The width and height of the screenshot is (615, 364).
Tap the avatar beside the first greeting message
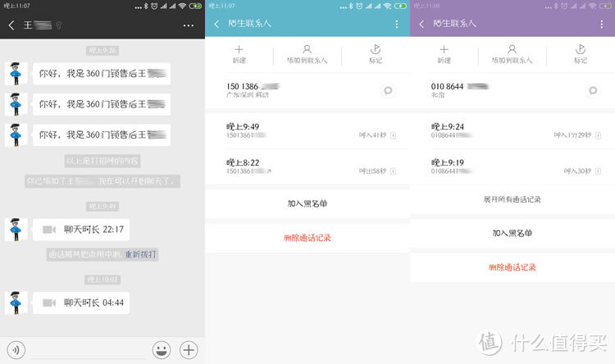16,73
